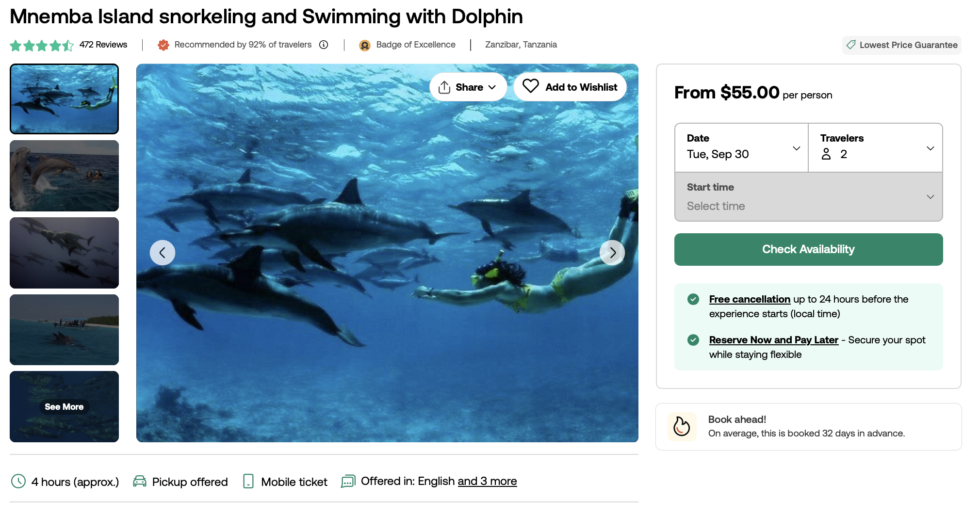Click the 'and 3 more' languages link
Viewport: 980px width, 516px height.
[x=487, y=481]
